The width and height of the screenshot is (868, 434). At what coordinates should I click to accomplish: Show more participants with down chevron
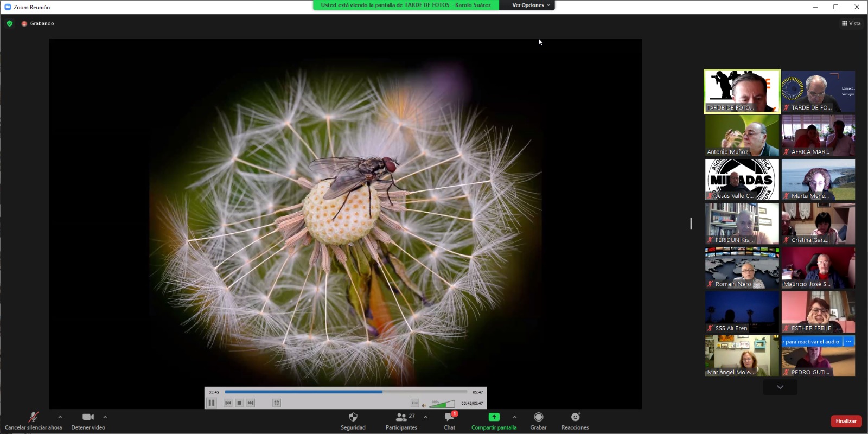[x=780, y=387]
